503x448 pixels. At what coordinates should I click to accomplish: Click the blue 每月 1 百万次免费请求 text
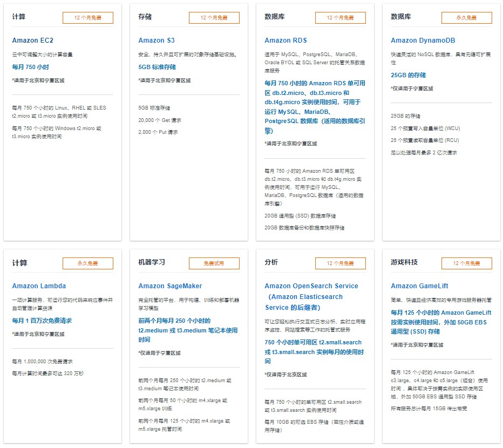click(x=42, y=321)
